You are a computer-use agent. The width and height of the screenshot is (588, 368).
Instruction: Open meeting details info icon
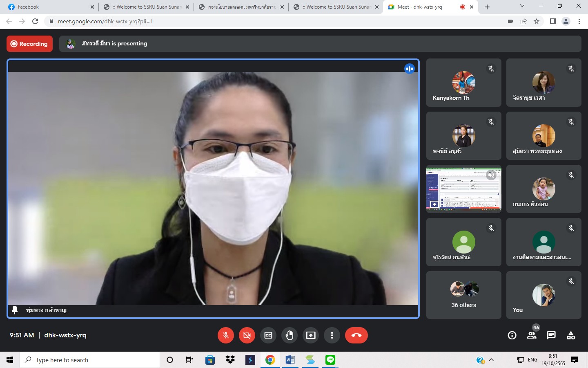pyautogui.click(x=512, y=335)
